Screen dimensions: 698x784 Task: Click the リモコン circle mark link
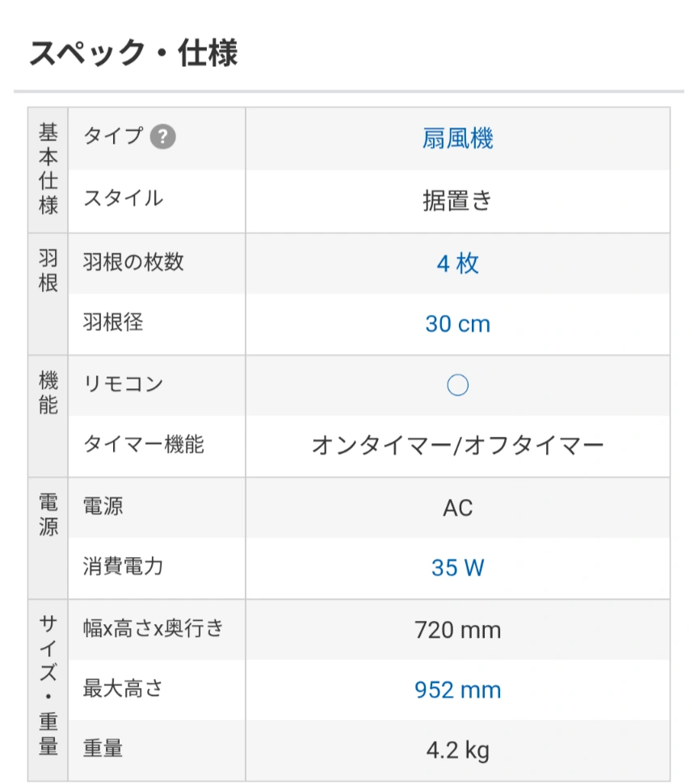point(457,385)
